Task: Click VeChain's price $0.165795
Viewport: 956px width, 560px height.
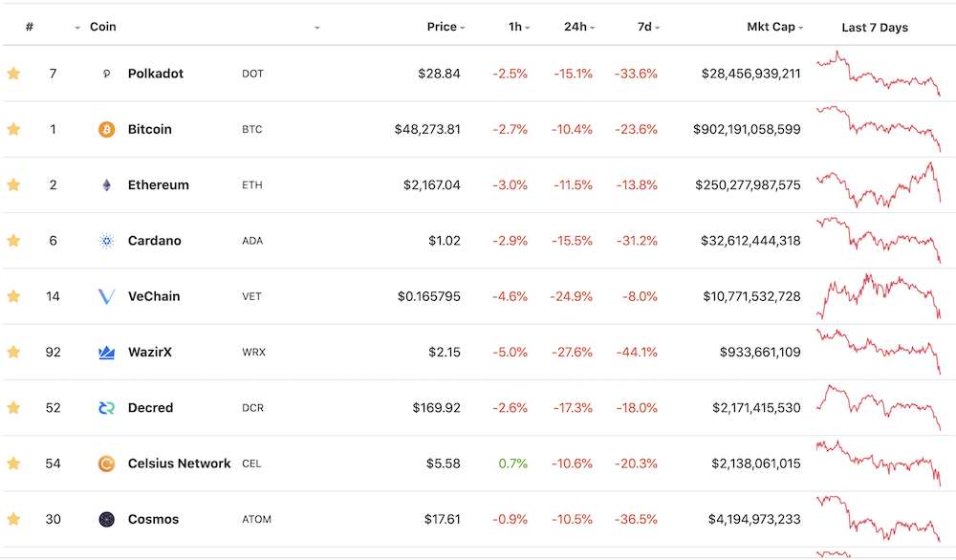Action: (429, 297)
